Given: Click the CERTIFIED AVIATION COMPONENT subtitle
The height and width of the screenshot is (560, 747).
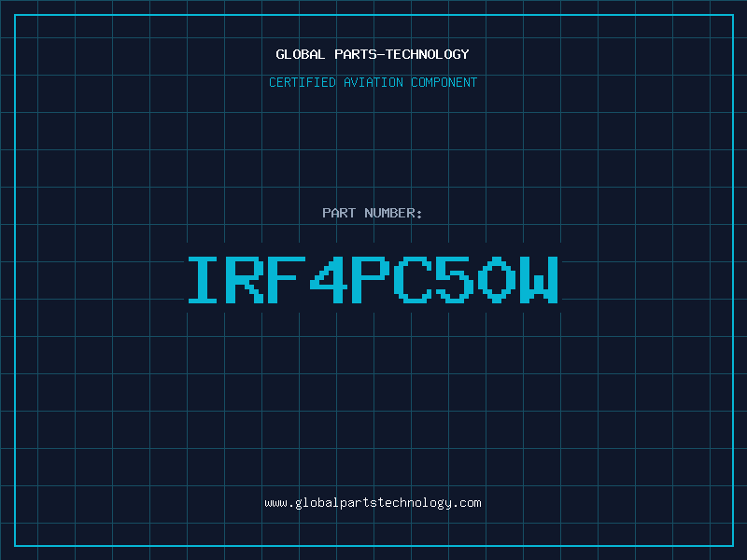Looking at the screenshot, I should pyautogui.click(x=373, y=82).
